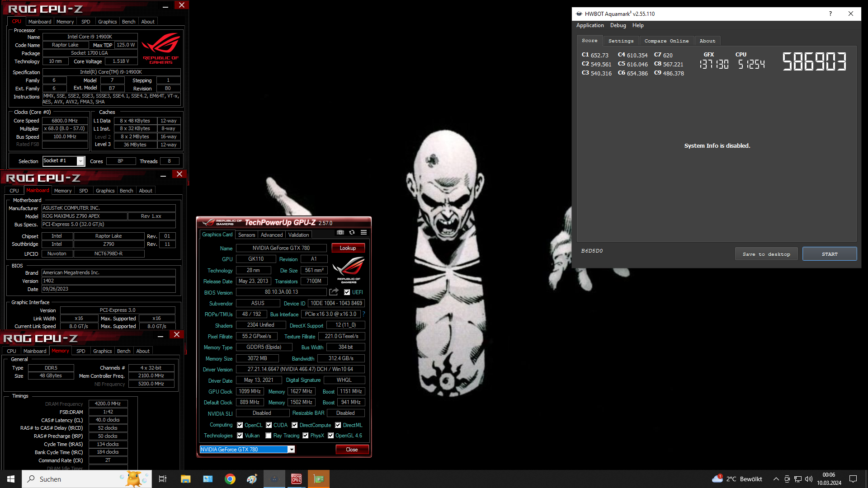Open the GPU selection dropdown in GPU-Z
This screenshot has width=868, height=488.
[247, 449]
